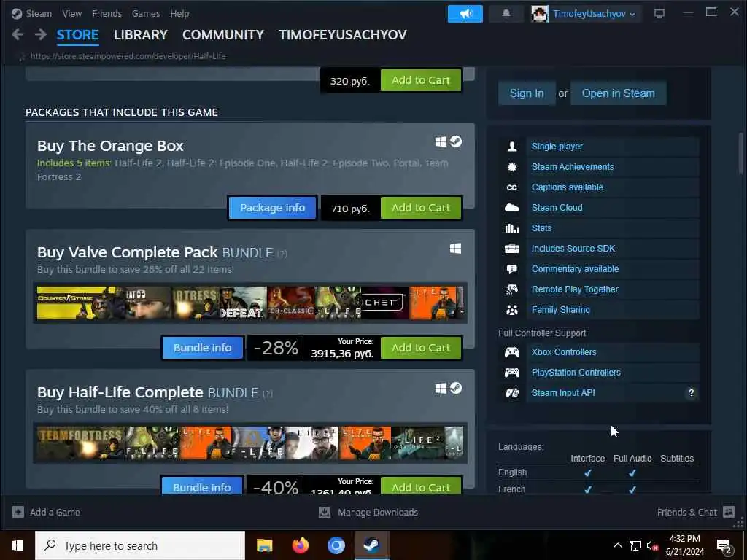Click the Windows taskbar search box

[x=140, y=545]
